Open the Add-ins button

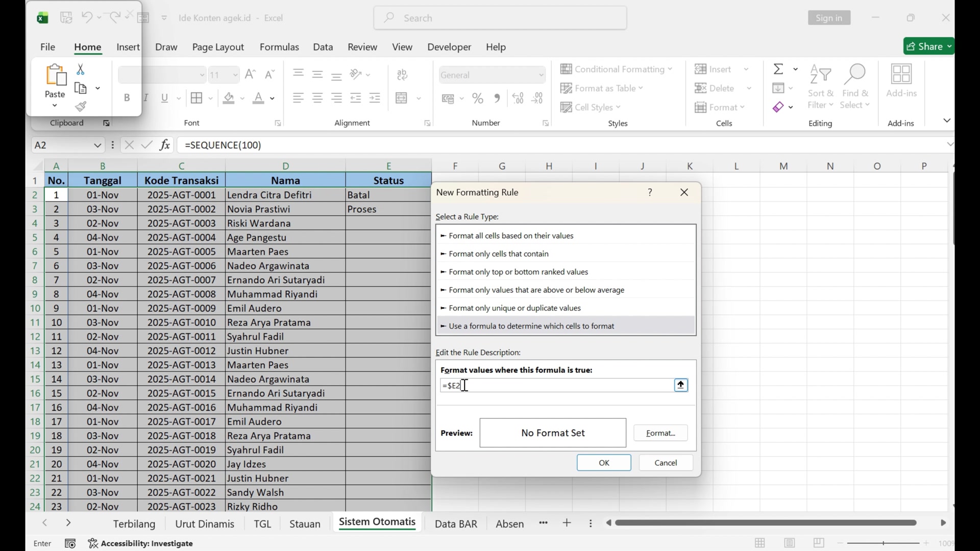tap(901, 81)
